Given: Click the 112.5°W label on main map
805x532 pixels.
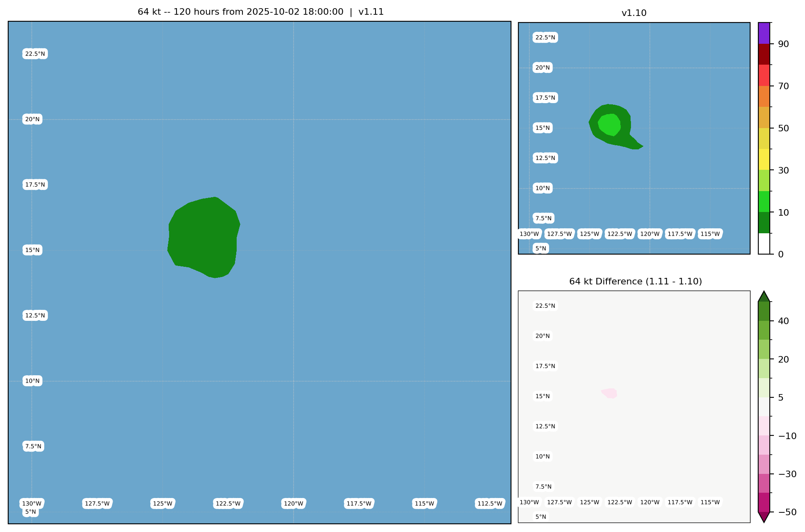Looking at the screenshot, I should click(x=490, y=504).
